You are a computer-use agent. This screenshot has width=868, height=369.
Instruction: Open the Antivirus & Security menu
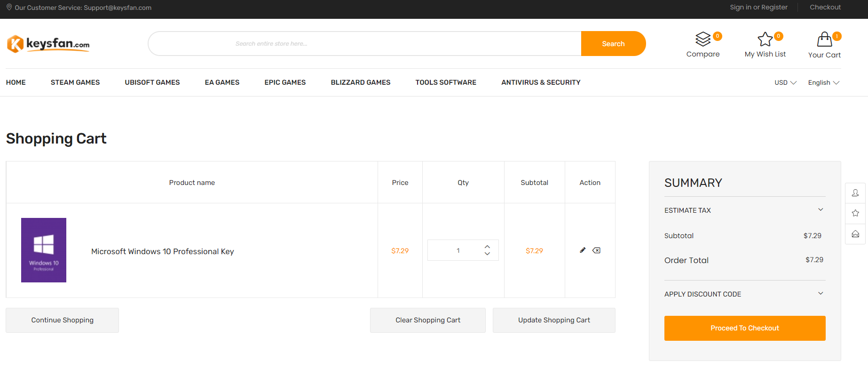(541, 82)
